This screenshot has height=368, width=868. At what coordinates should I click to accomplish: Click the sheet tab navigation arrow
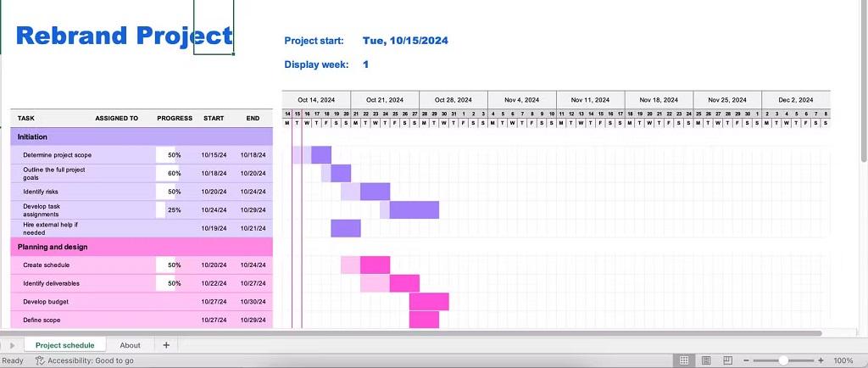point(12,345)
